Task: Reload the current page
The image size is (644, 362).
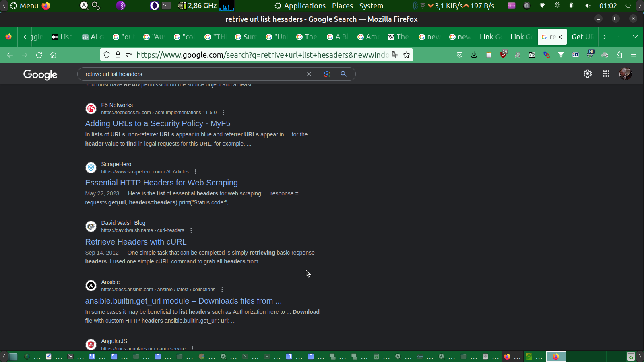Action: [39, 55]
